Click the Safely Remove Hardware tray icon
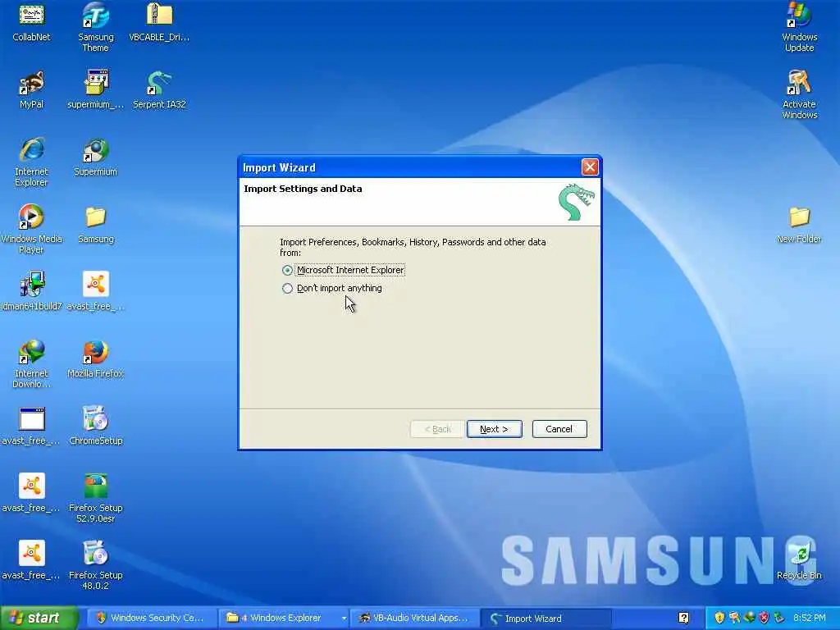840x630 pixels. [778, 619]
